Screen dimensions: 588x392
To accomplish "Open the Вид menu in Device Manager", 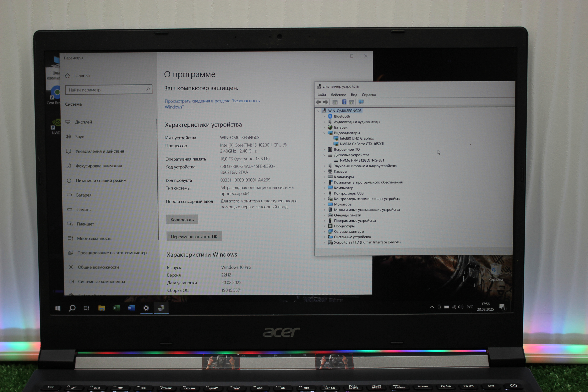I will pyautogui.click(x=354, y=95).
